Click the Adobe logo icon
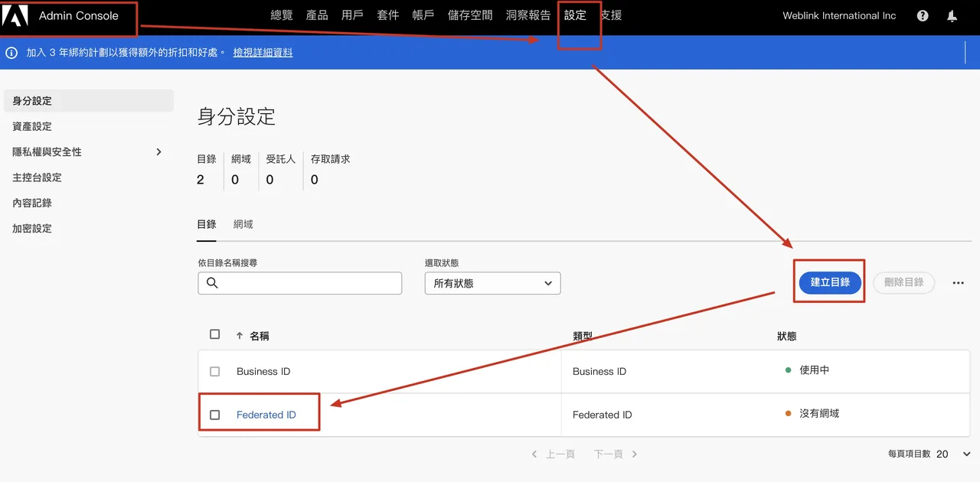Viewport: 980px width, 482px height. [15, 16]
